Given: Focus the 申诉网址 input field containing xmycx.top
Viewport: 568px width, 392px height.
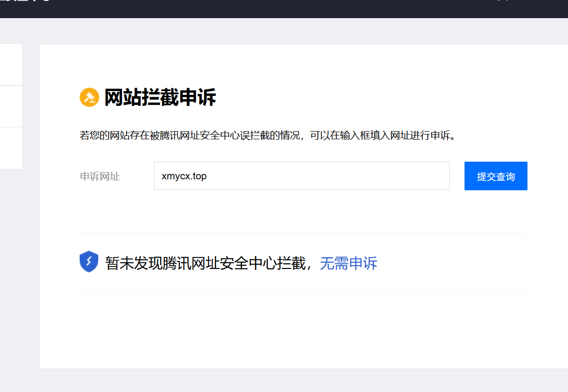Looking at the screenshot, I should (302, 175).
